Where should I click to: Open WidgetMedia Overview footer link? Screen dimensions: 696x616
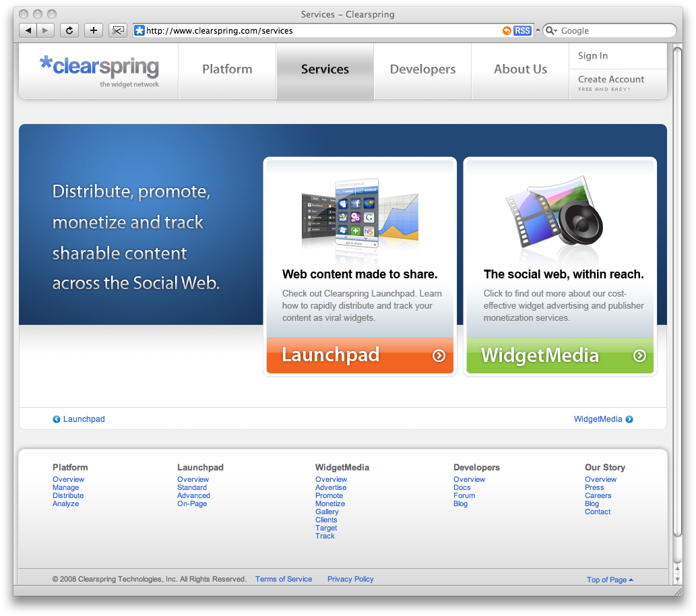(331, 479)
